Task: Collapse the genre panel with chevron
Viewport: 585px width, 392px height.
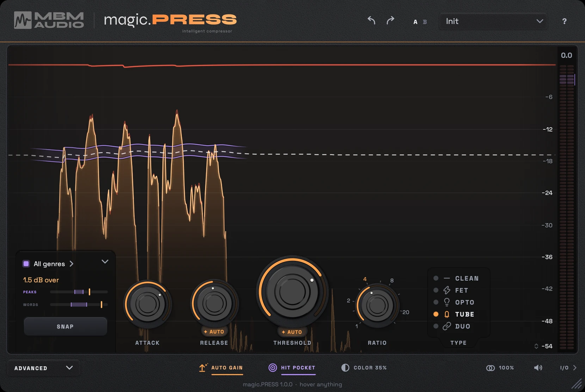Action: [x=105, y=262]
